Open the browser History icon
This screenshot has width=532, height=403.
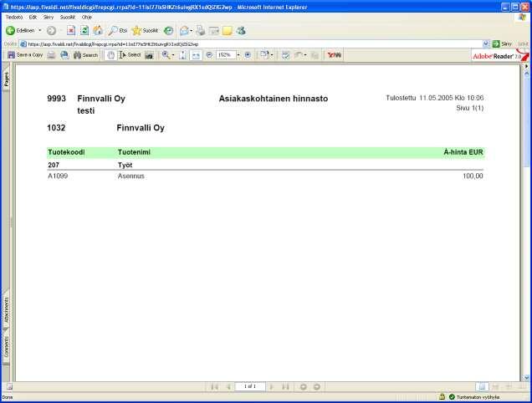click(168, 31)
